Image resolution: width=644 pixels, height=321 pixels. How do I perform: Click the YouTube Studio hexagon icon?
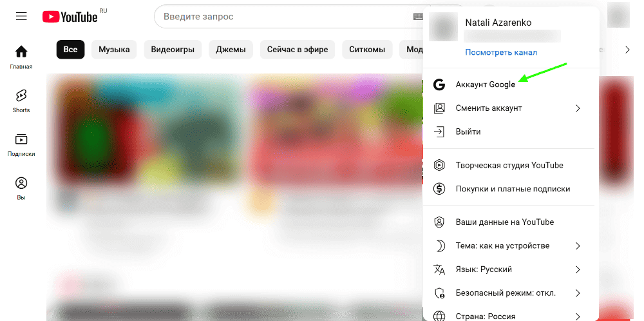(x=439, y=165)
